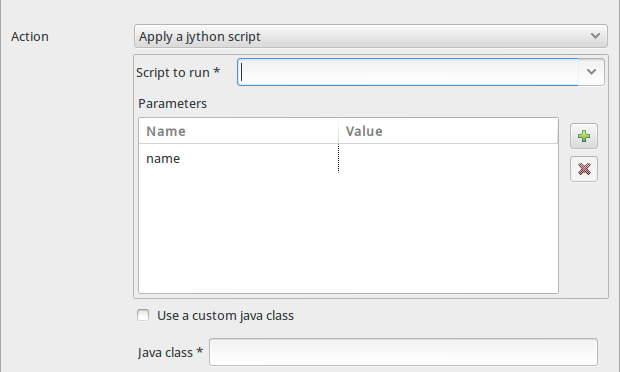The width and height of the screenshot is (620, 372).
Task: Click the empty Value cell of the name parameter
Action: coord(448,159)
